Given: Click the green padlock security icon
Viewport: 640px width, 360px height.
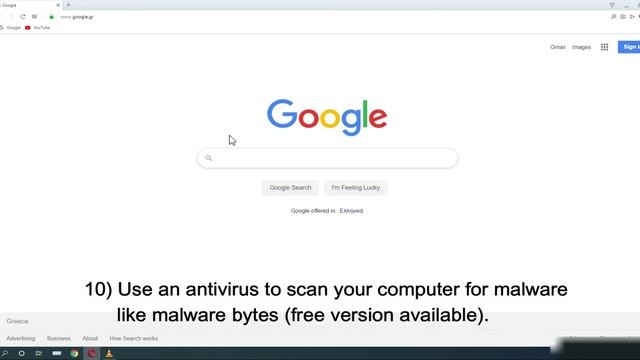Looking at the screenshot, I should [x=51, y=17].
